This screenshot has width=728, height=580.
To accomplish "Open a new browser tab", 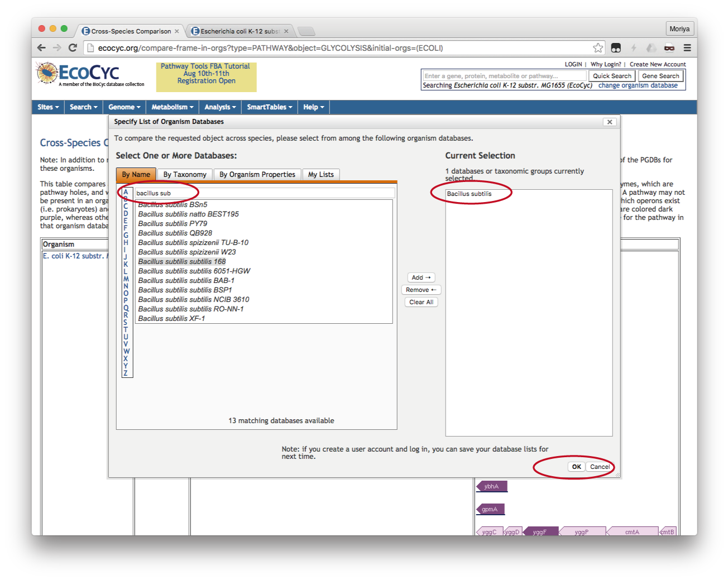I will coord(306,31).
